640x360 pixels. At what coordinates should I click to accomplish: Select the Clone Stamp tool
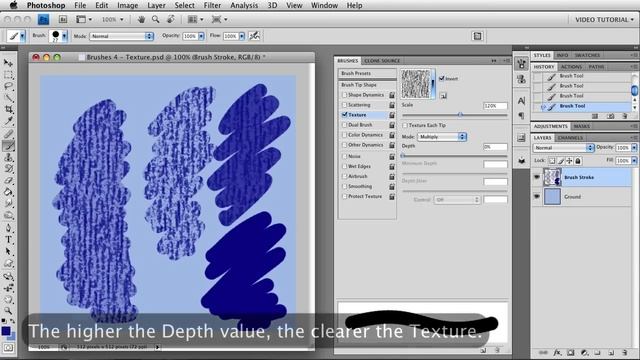tap(8, 157)
